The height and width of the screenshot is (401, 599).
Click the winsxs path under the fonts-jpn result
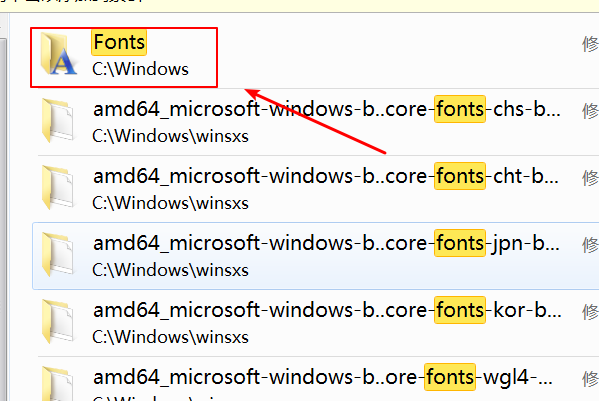(x=170, y=270)
